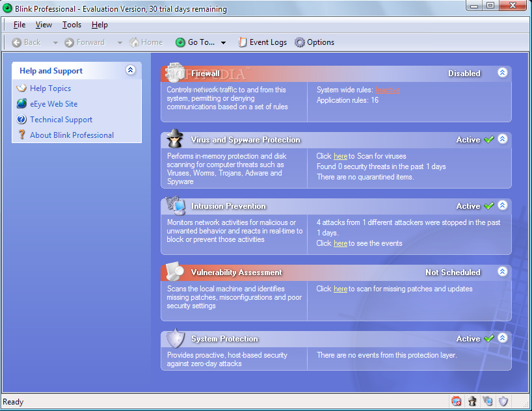Click the intrusion prevention status bar icon
This screenshot has width=532, height=411.
pos(488,401)
